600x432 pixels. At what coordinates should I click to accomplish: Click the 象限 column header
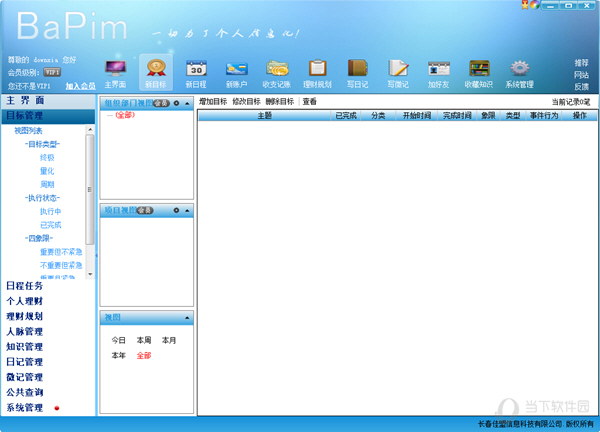tap(488, 116)
